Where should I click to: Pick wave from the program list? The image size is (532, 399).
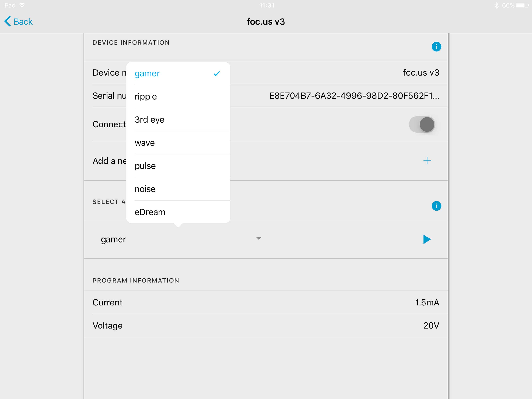[178, 143]
